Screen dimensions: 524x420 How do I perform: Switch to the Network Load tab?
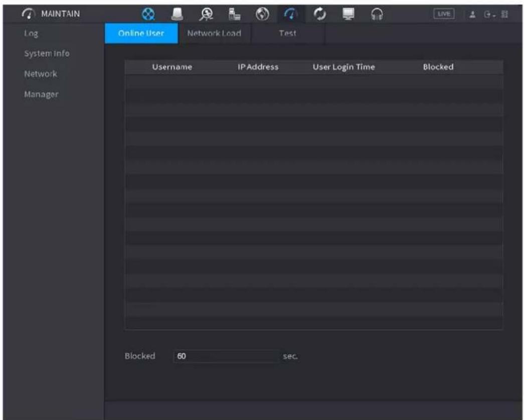(x=214, y=34)
